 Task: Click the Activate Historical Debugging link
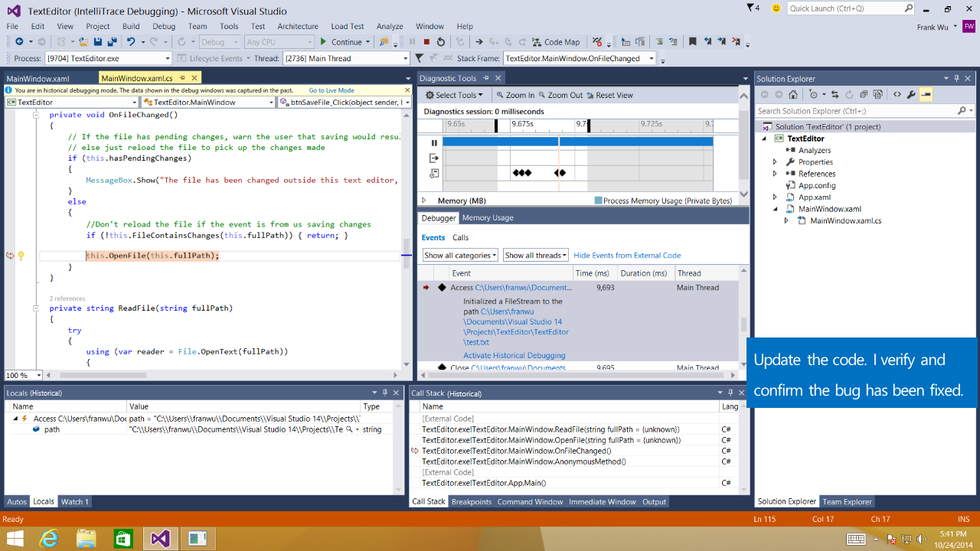point(514,355)
